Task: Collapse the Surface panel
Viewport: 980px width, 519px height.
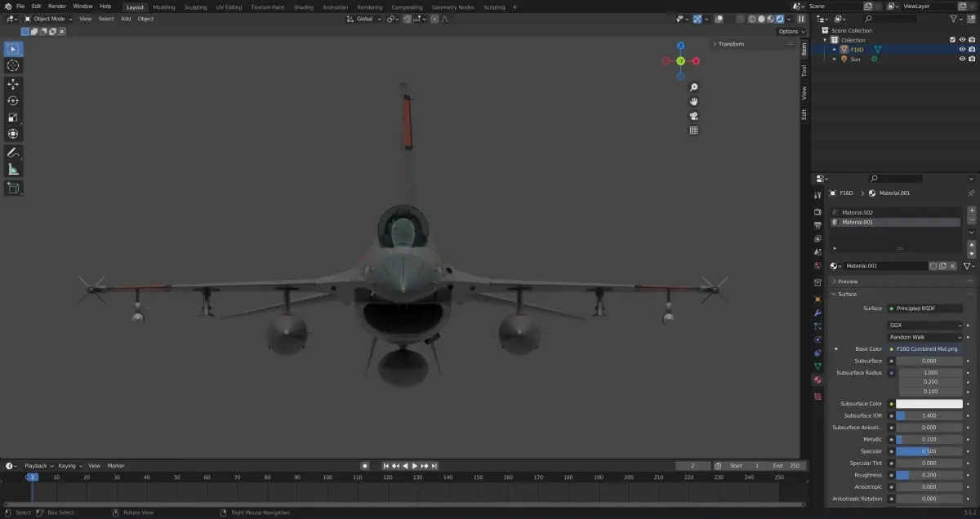Action: [x=846, y=294]
